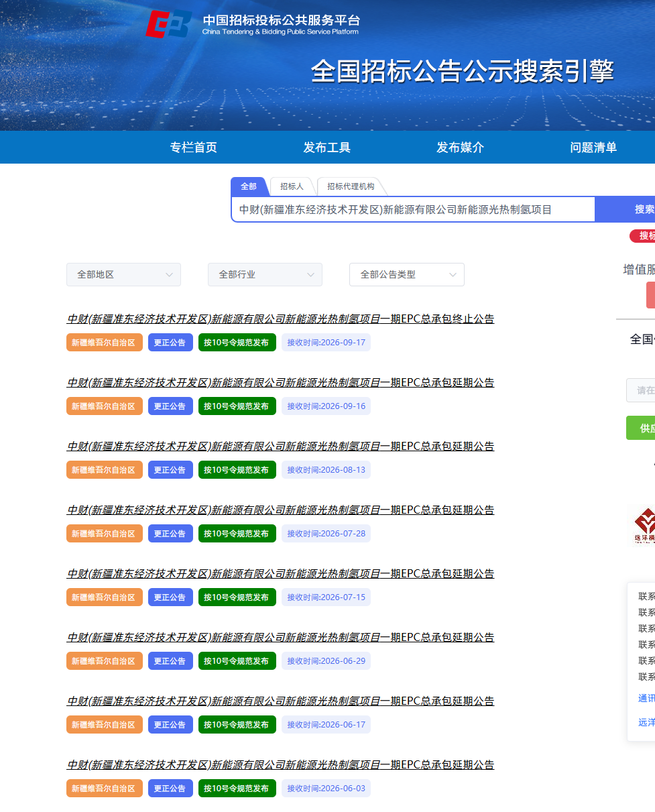Click 按10号令规范发布 tag on 2026-08-13 result
Screen dimensions: 655x812
(x=237, y=470)
